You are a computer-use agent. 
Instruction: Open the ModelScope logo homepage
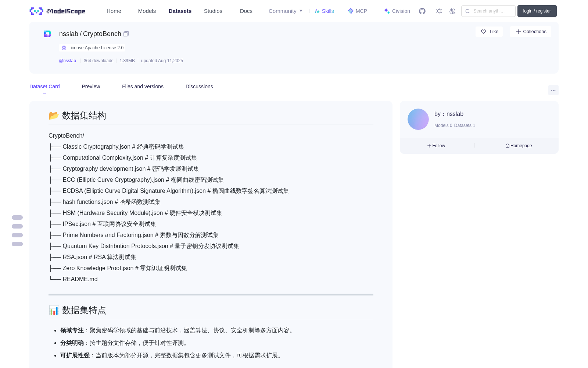point(57,11)
